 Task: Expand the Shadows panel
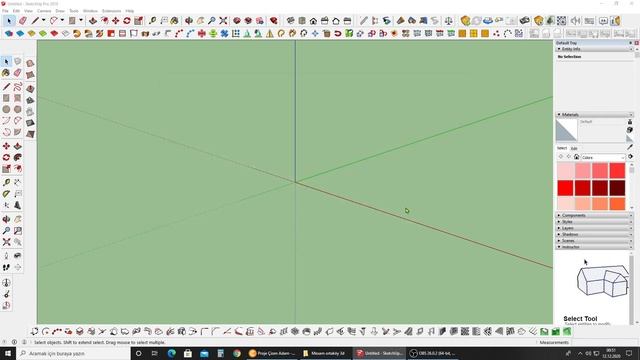[x=595, y=234]
